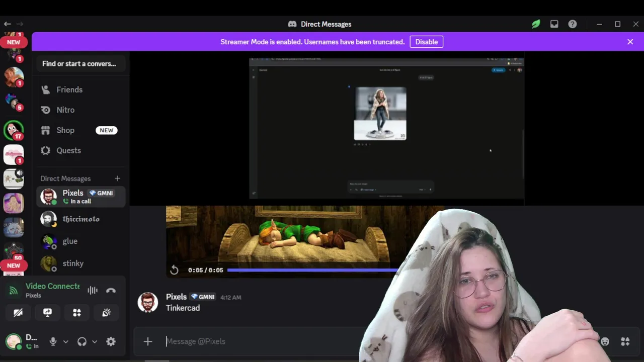Open the soundboard icon
This screenshot has height=362, width=644.
tap(106, 313)
